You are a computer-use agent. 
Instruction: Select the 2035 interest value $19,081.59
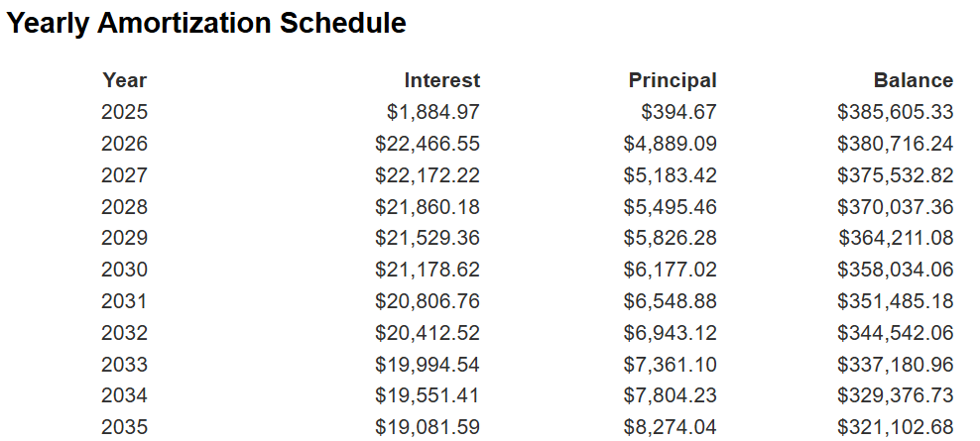point(428,427)
